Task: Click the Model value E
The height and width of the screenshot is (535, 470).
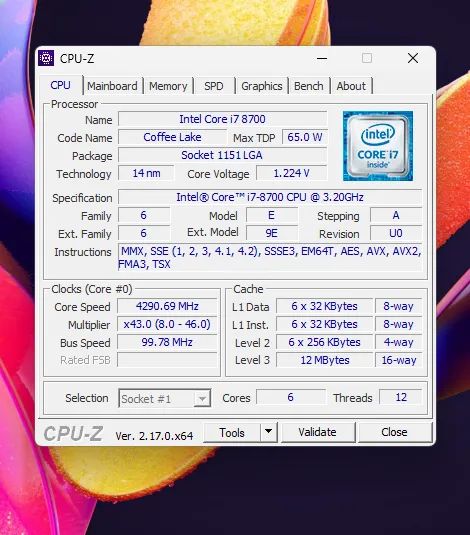Action: [272, 215]
